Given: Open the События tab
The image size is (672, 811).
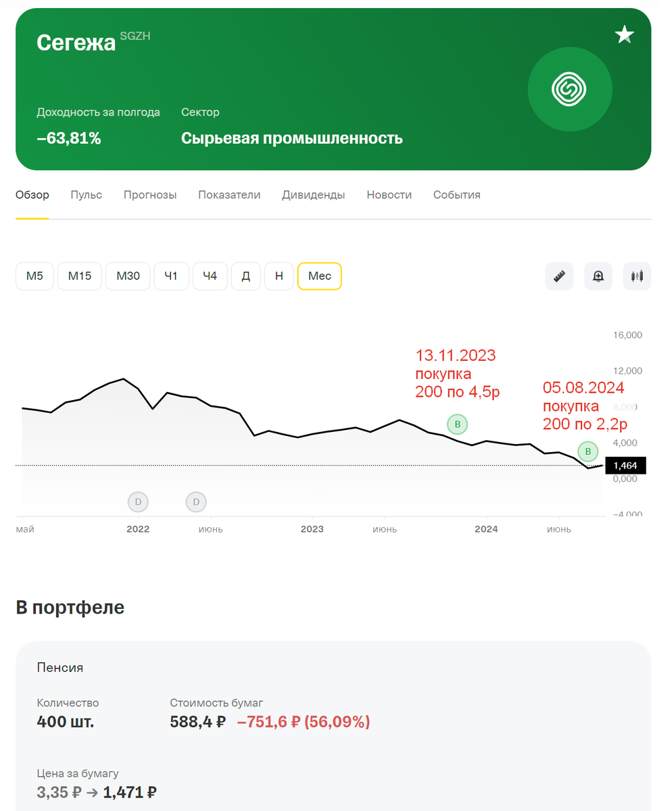Looking at the screenshot, I should pyautogui.click(x=456, y=195).
